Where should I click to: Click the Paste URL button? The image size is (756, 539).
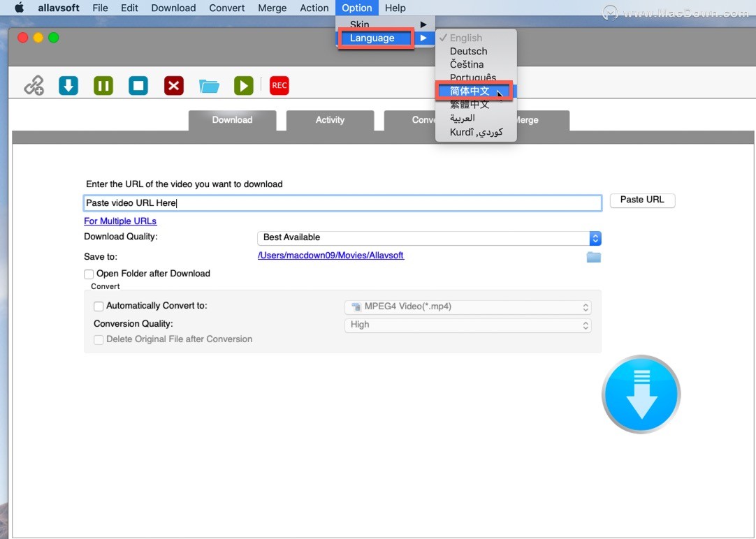pos(642,200)
